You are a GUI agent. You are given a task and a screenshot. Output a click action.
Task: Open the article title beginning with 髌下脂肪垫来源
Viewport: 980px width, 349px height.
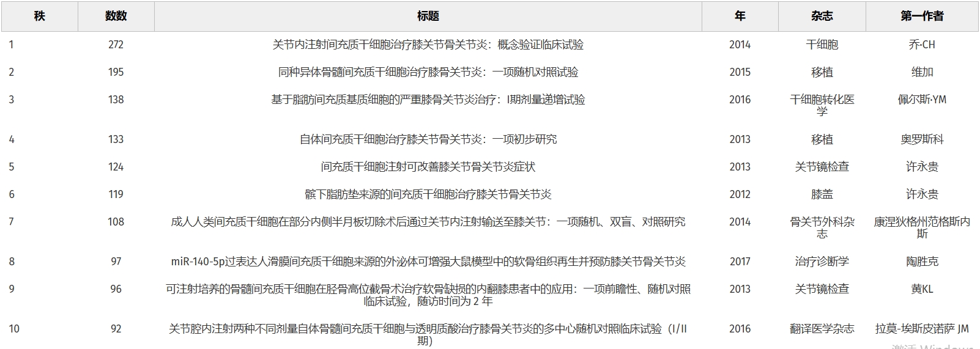[x=428, y=194]
